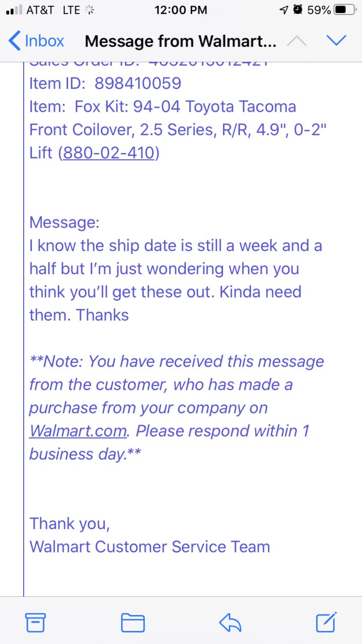The image size is (362, 644).
Task: Tap the location arrow status icon
Action: (284, 10)
